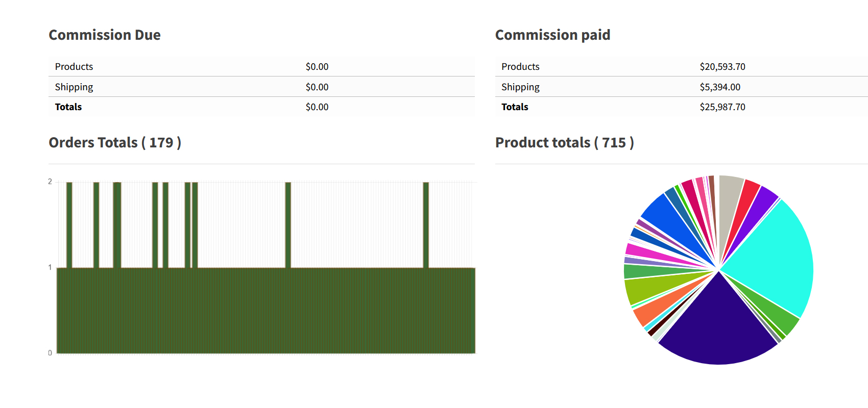
Task: Click the Product totals ( 715 ) heading
Action: (564, 143)
